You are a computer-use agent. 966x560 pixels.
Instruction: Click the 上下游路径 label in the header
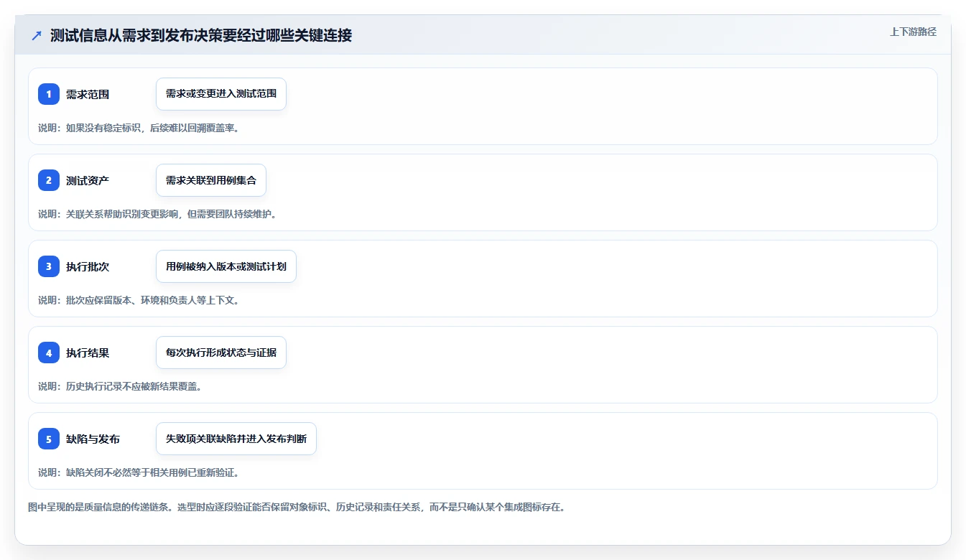pyautogui.click(x=913, y=32)
